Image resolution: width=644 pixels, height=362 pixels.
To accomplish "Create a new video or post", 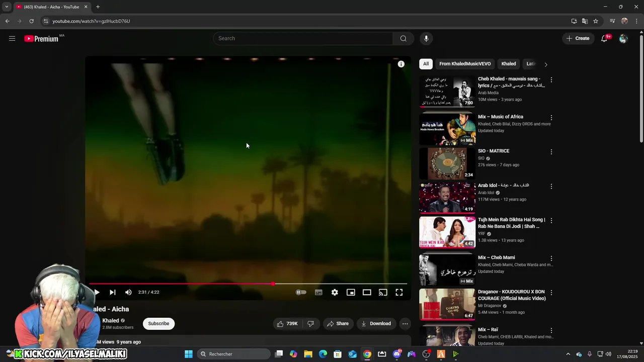I will point(578,38).
